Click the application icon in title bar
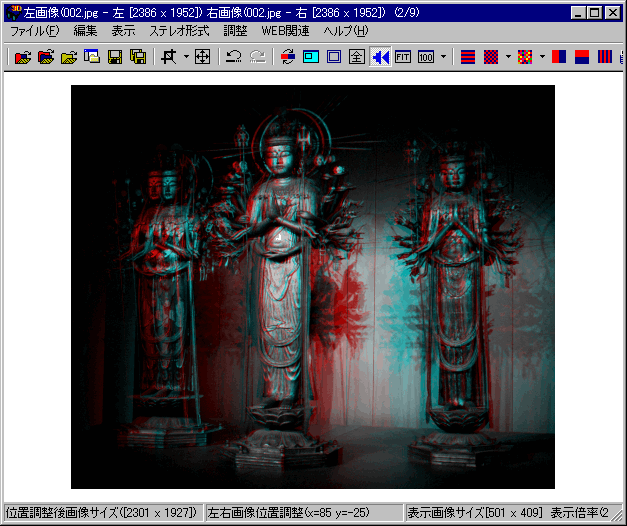Viewport: 627px width, 526px height. (14, 13)
